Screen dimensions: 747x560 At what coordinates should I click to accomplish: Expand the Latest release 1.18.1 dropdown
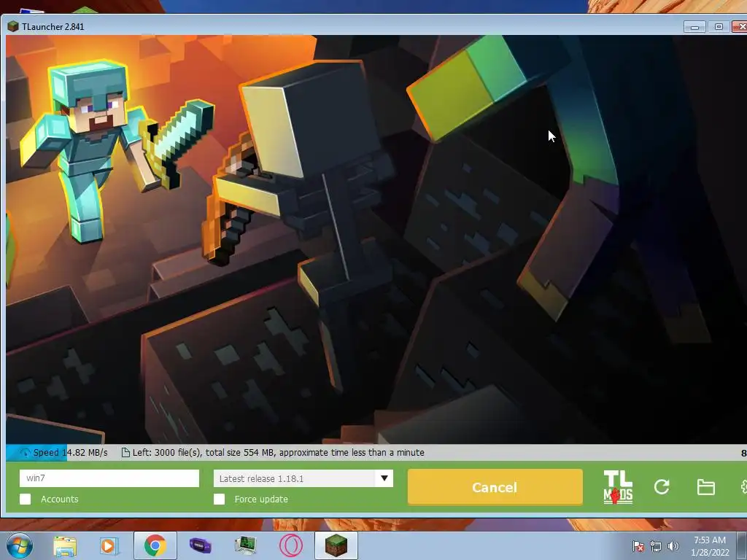(x=384, y=478)
